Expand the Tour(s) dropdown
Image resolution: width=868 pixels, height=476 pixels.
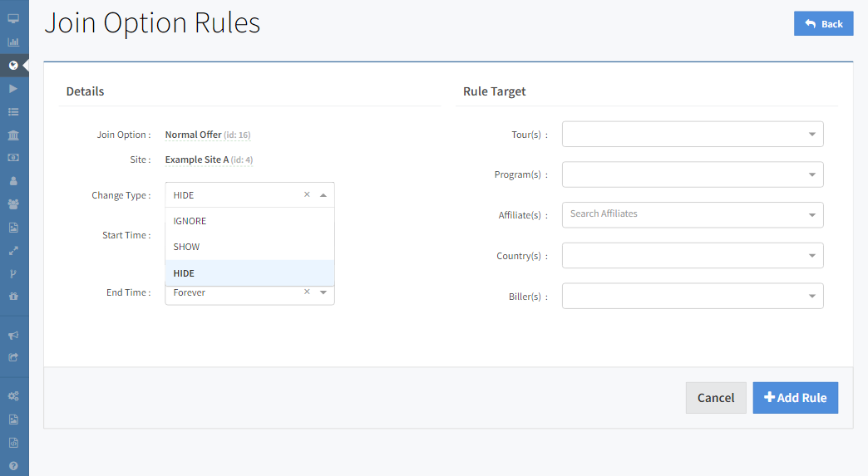692,134
